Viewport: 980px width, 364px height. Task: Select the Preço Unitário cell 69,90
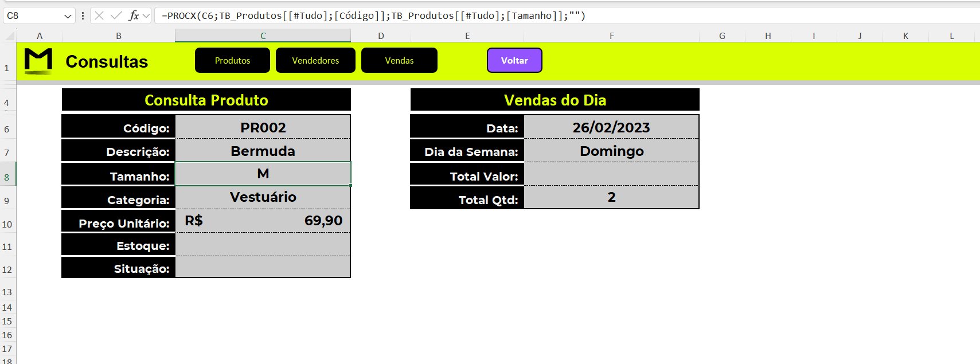pos(263,221)
